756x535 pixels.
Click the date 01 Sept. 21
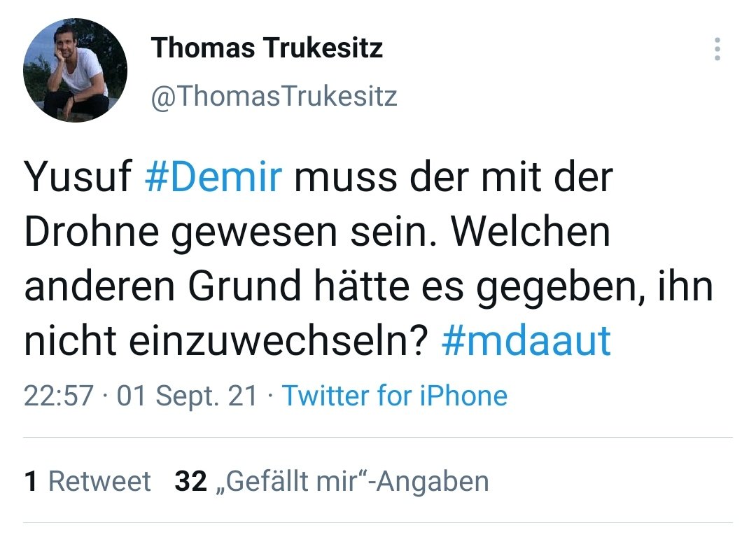187,396
